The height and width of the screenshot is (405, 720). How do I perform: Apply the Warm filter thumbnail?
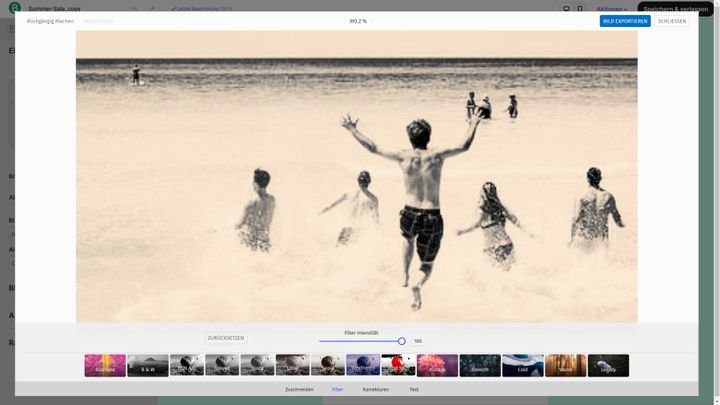[x=566, y=366]
